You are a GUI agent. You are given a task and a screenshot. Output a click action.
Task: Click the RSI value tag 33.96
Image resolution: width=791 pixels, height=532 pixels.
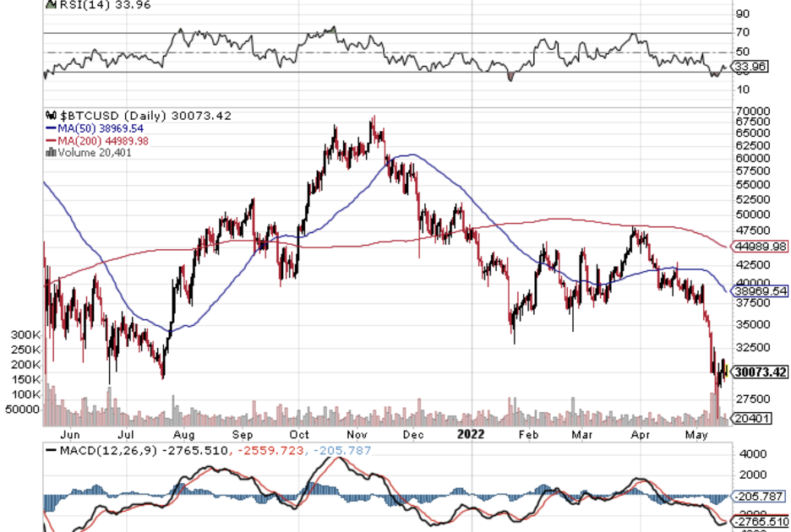point(750,66)
